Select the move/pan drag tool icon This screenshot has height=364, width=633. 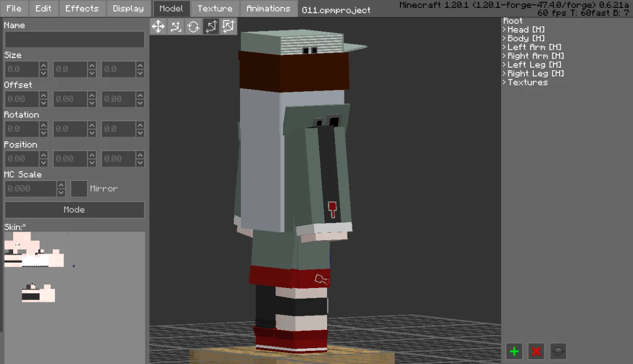tap(158, 26)
